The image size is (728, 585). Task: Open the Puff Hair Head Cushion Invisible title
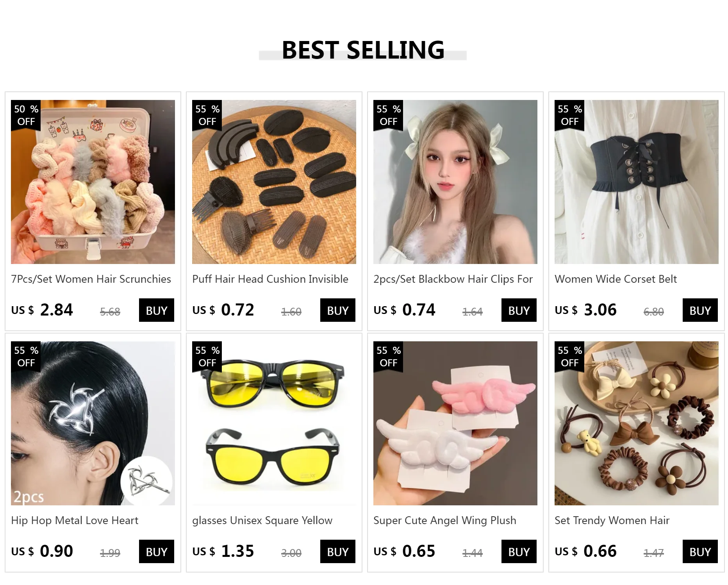(270, 279)
